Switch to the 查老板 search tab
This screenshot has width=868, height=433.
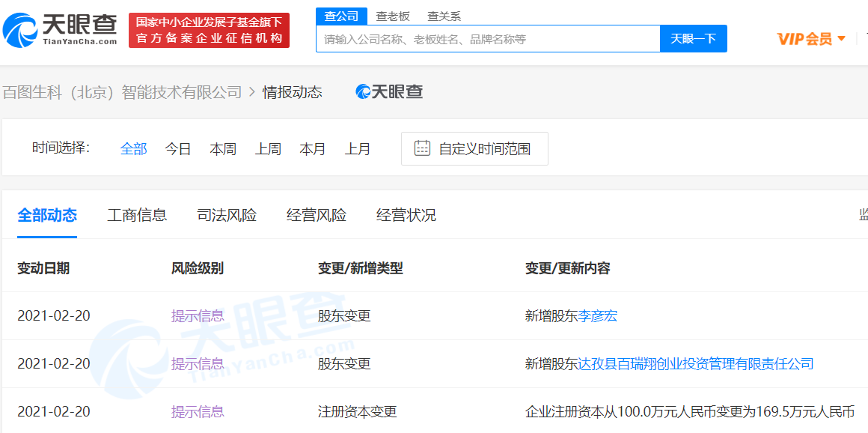tap(393, 16)
